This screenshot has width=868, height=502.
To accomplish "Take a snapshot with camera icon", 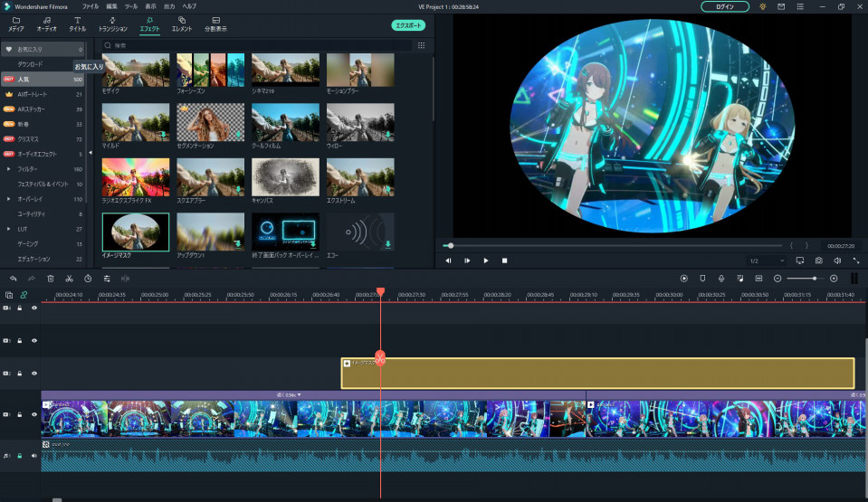I will [x=819, y=260].
